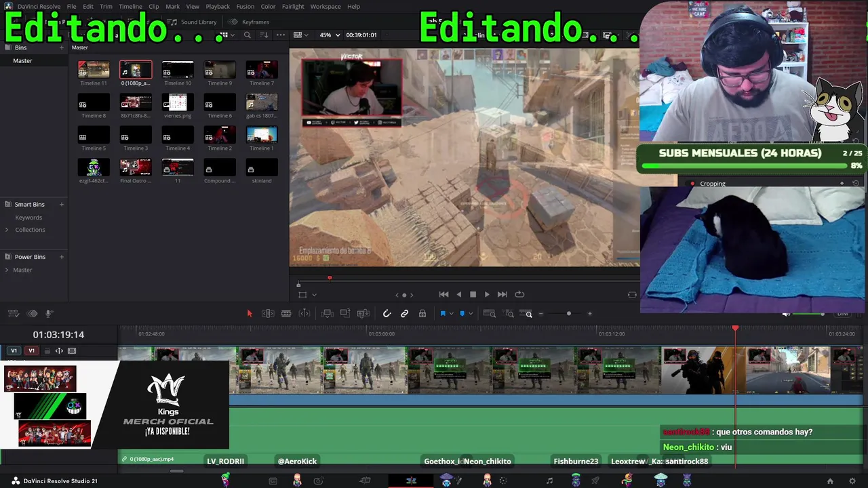Open the Marker color dropdown arrow
Screen dimensions: 868x488
pyautogui.click(x=471, y=314)
